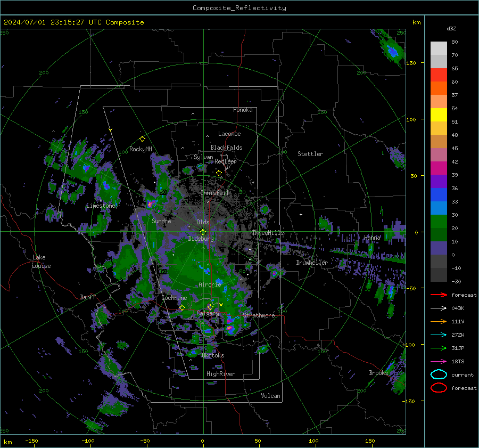Click the Drumheller city label
This screenshot has width=479, height=448.
[x=312, y=263]
